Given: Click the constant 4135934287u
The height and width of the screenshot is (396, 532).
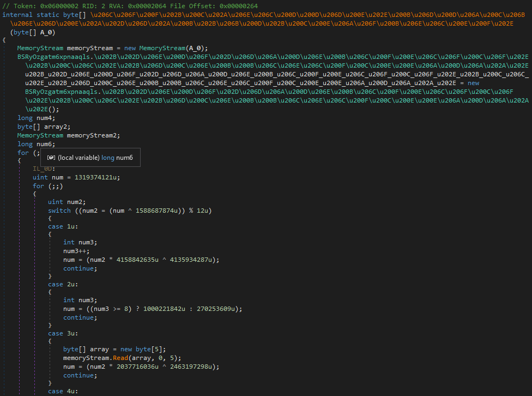Looking at the screenshot, I should (191, 260).
